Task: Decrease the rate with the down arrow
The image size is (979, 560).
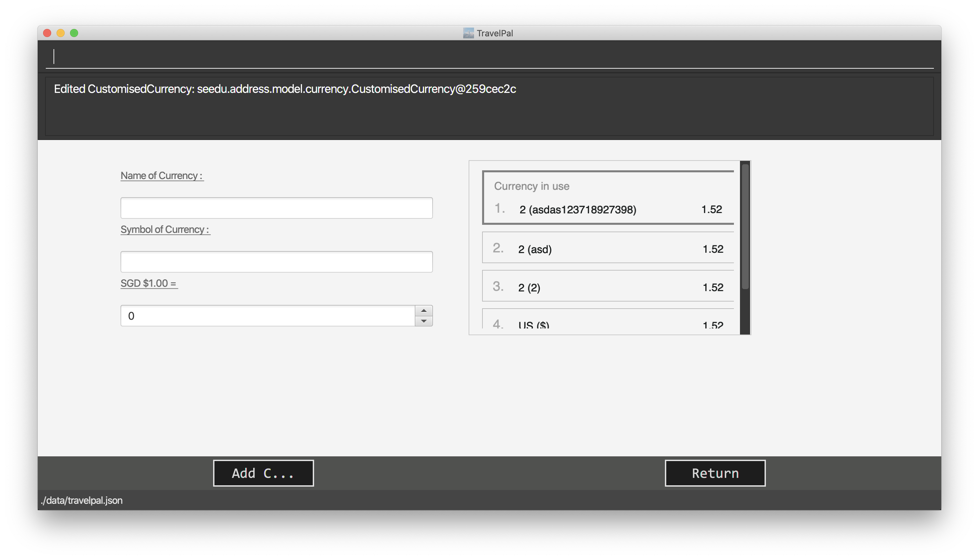Action: 424,321
